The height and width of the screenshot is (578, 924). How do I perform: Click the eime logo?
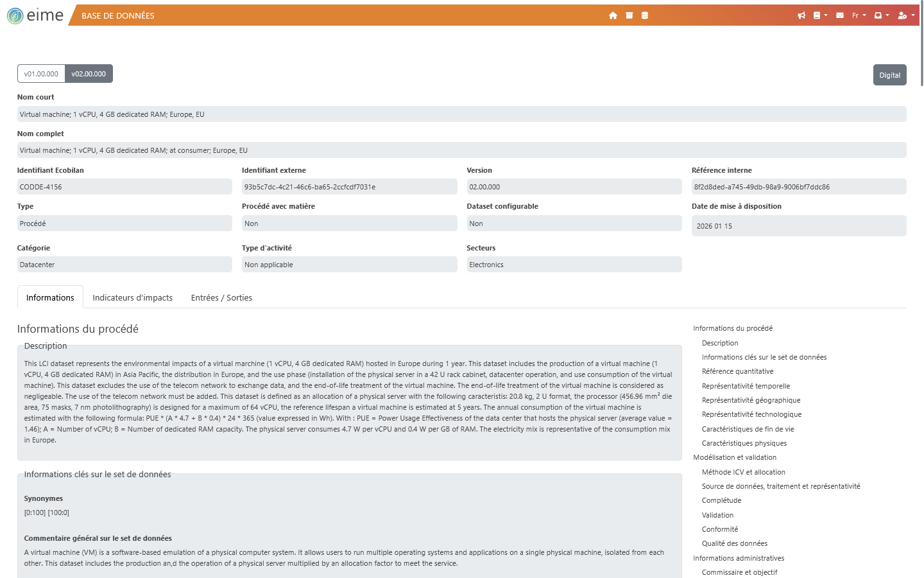coord(35,15)
